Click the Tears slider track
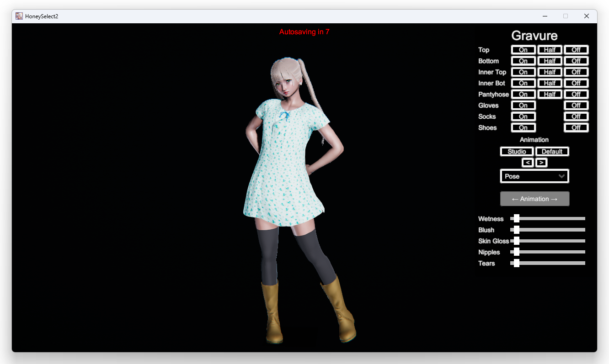The height and width of the screenshot is (364, 609). [x=549, y=263]
